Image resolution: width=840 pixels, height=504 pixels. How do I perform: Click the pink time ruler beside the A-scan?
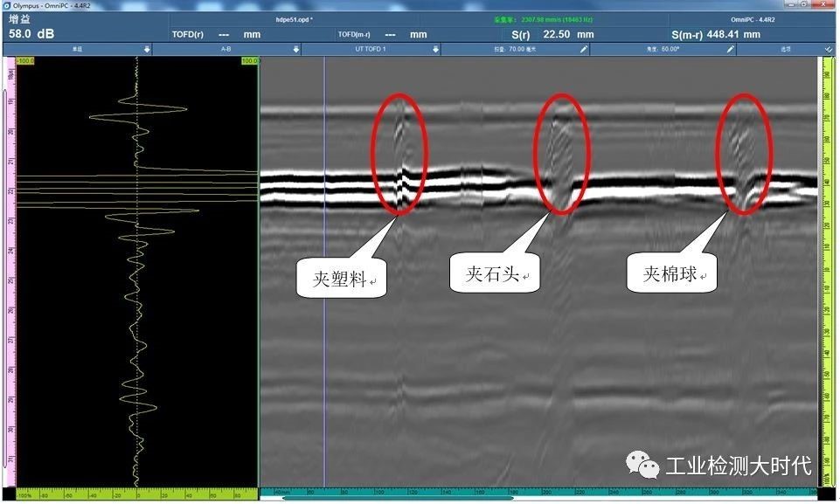(11, 272)
